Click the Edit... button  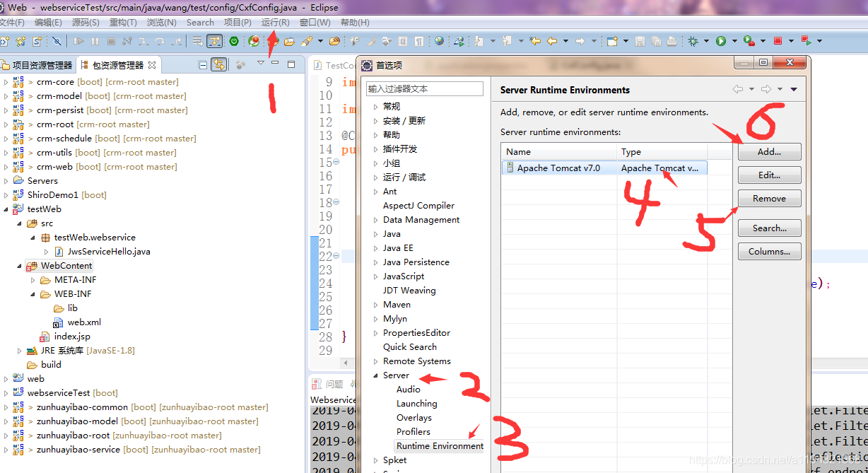pos(769,175)
